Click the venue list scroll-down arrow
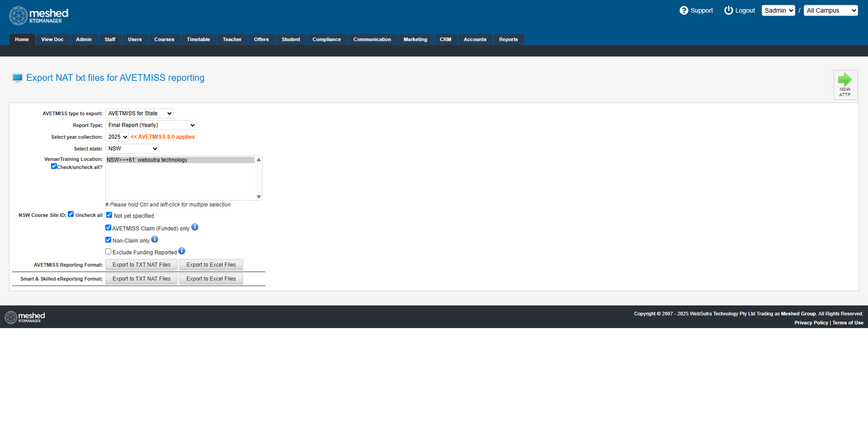 pos(258,197)
